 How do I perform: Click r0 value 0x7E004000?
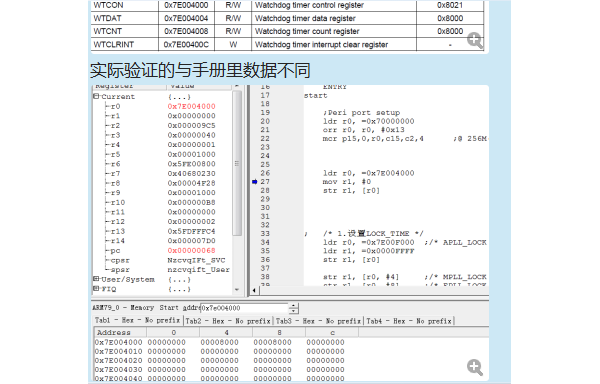tap(191, 106)
